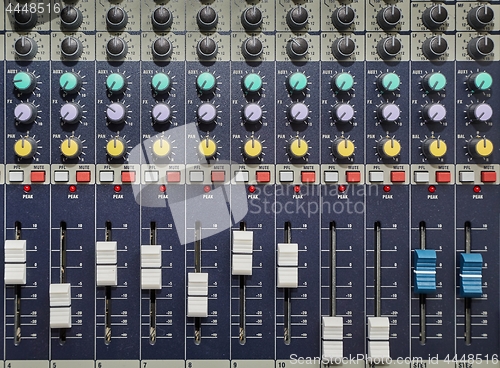Click the AUX1 knob on channel 12

[x=390, y=82]
